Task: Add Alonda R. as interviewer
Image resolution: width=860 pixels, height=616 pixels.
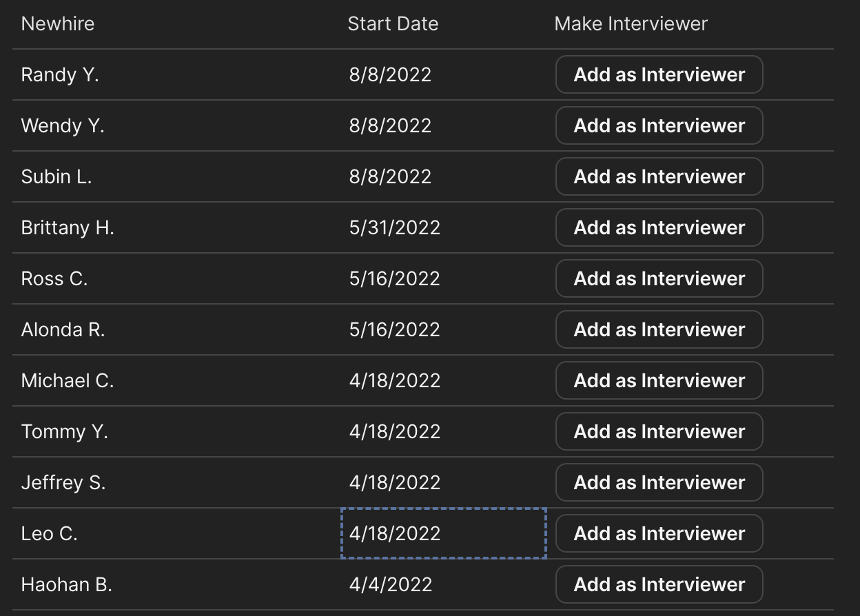Action: pos(659,329)
